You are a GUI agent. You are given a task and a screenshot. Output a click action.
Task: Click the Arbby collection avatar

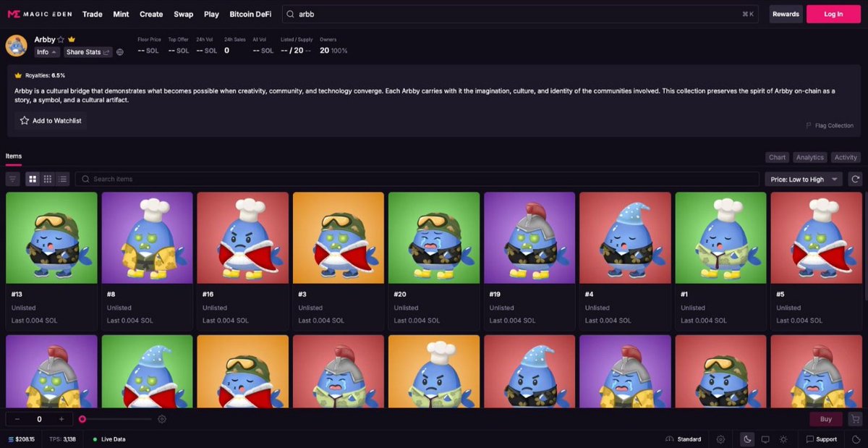pyautogui.click(x=17, y=46)
